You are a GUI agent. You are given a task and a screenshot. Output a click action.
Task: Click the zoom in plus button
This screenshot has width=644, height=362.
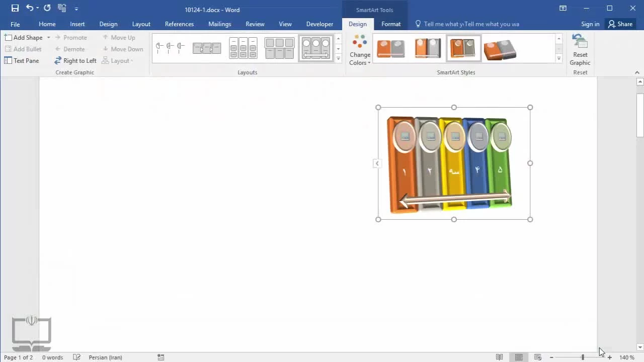tap(610, 357)
